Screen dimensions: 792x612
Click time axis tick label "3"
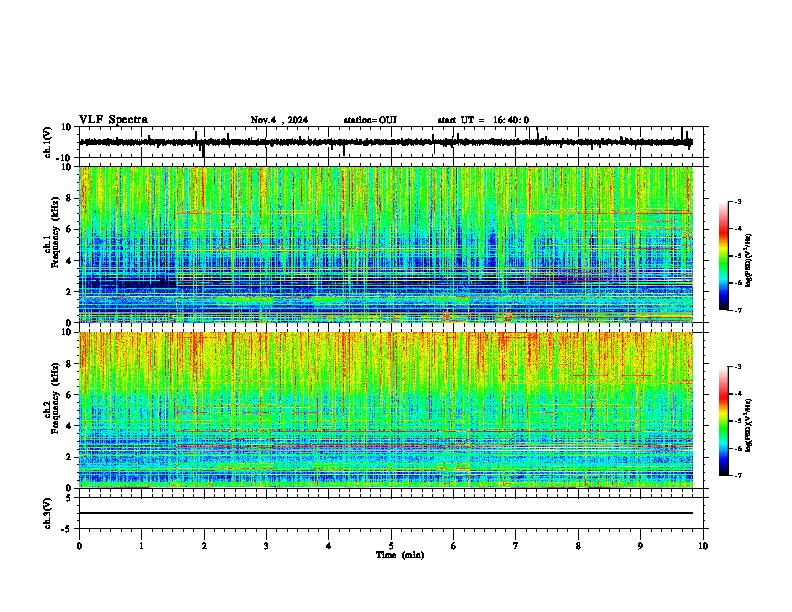(266, 546)
